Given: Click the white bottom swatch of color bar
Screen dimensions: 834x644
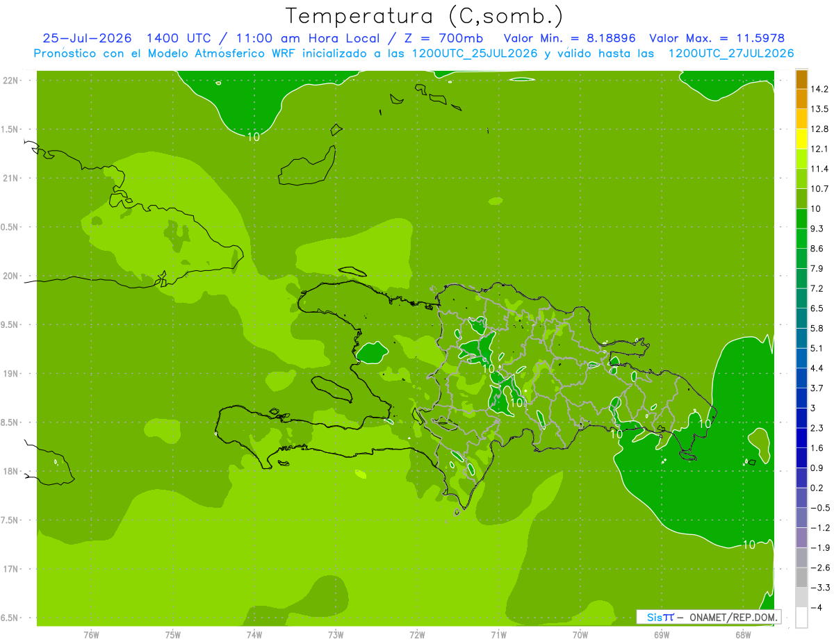Looking at the screenshot, I should 801,618.
